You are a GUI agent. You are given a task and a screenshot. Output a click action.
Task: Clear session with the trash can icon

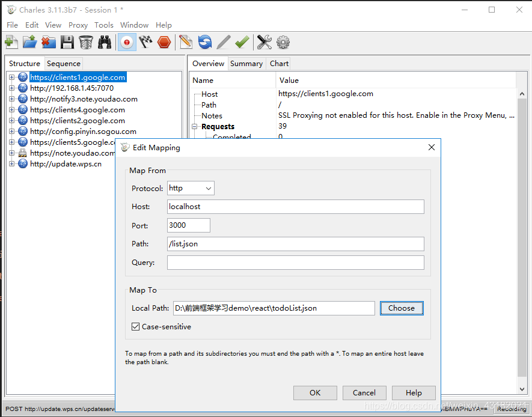[x=86, y=43]
